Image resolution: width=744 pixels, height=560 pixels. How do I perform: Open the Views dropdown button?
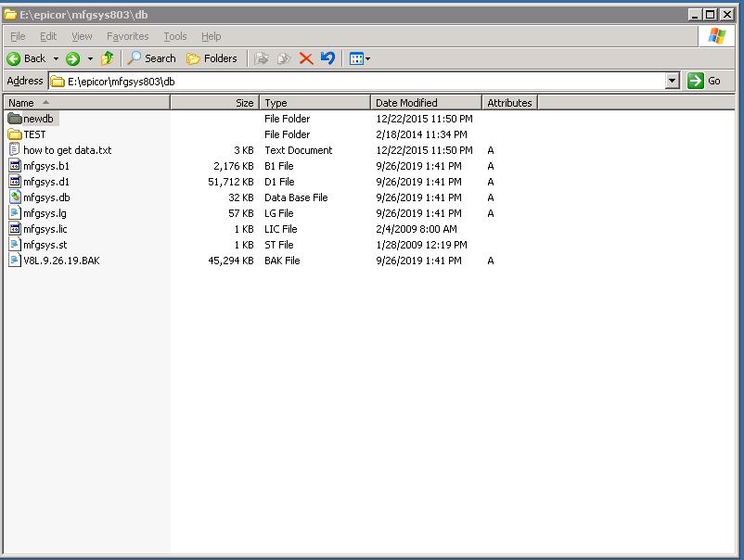pos(359,58)
